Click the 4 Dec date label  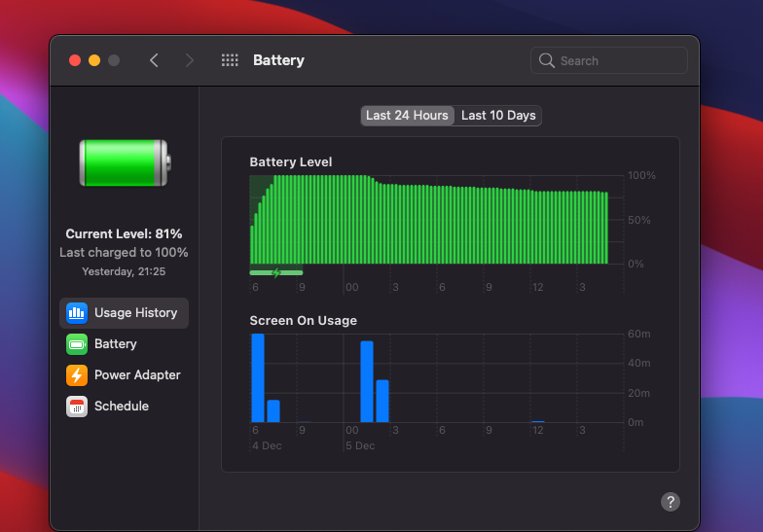coord(267,445)
